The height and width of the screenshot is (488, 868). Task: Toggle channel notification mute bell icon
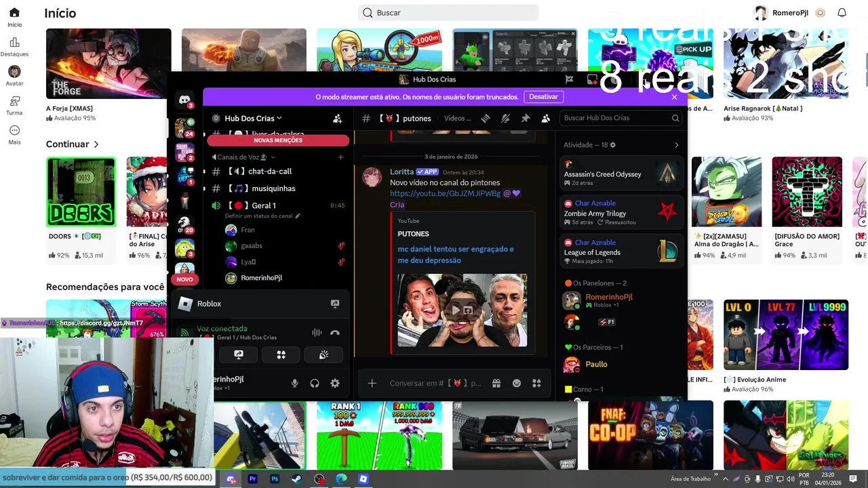(x=505, y=118)
